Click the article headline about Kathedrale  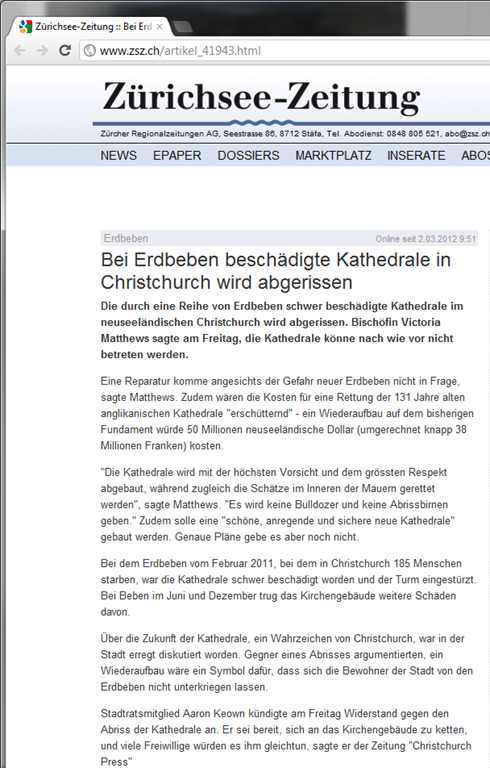(x=275, y=271)
